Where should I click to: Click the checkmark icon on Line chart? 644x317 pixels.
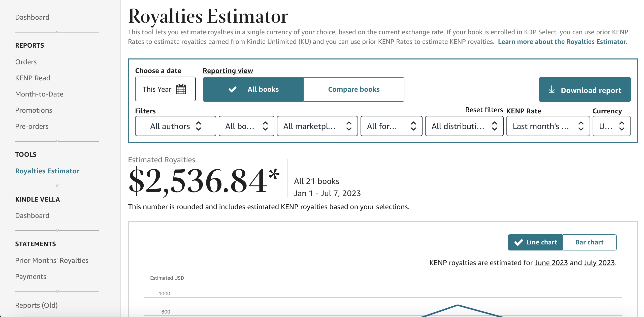tap(519, 242)
